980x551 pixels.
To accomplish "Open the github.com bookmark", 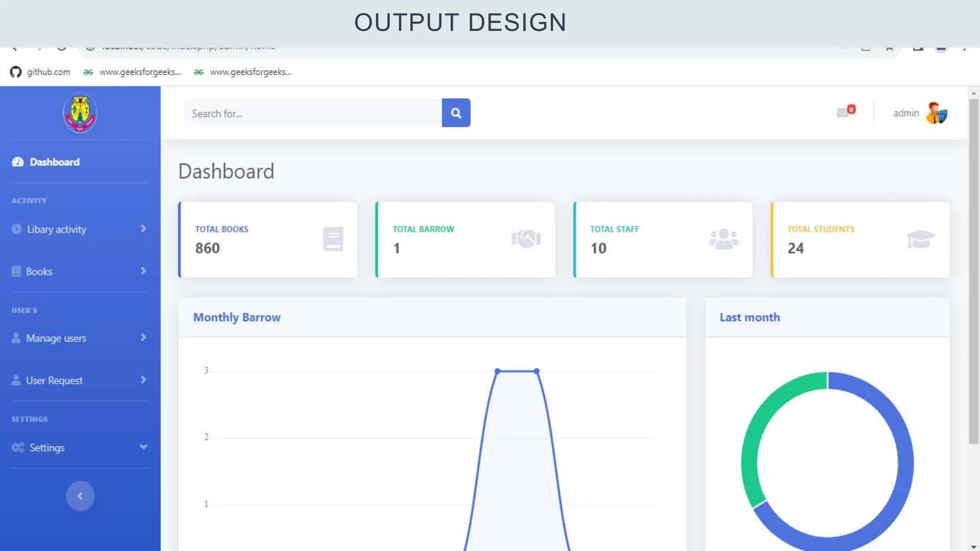I will (x=40, y=72).
